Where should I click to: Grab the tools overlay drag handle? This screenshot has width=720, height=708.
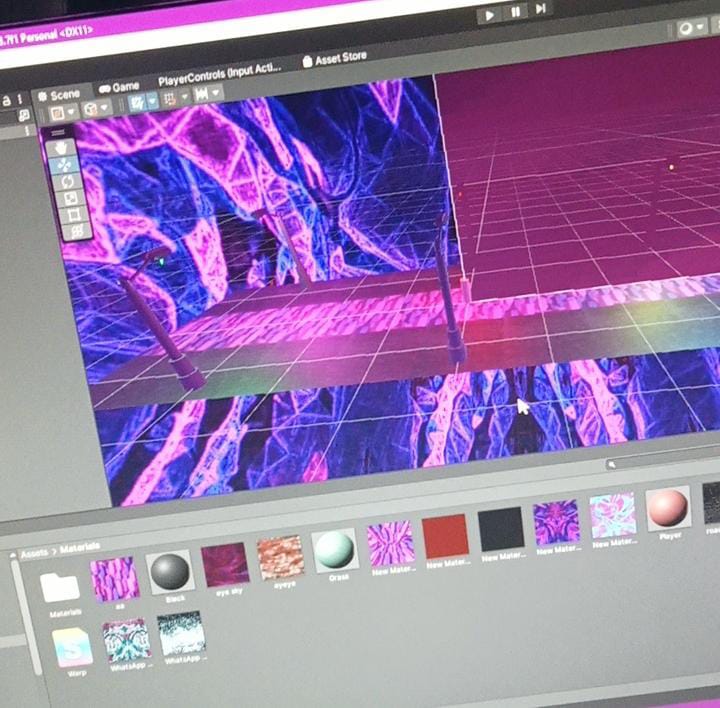[58, 133]
